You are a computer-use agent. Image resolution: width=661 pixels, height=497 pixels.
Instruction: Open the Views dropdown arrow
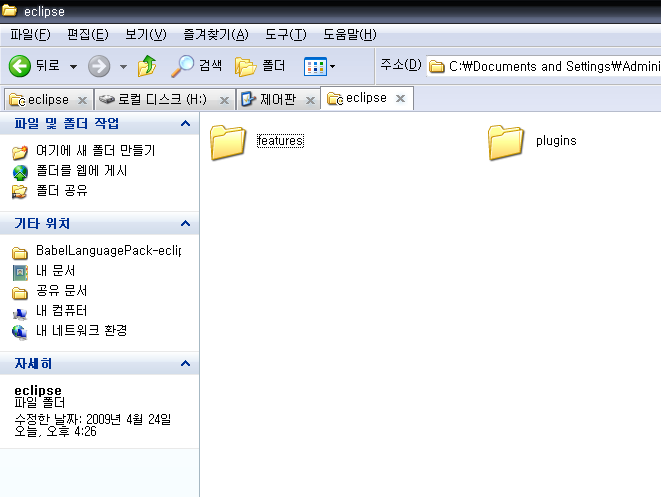[333, 66]
